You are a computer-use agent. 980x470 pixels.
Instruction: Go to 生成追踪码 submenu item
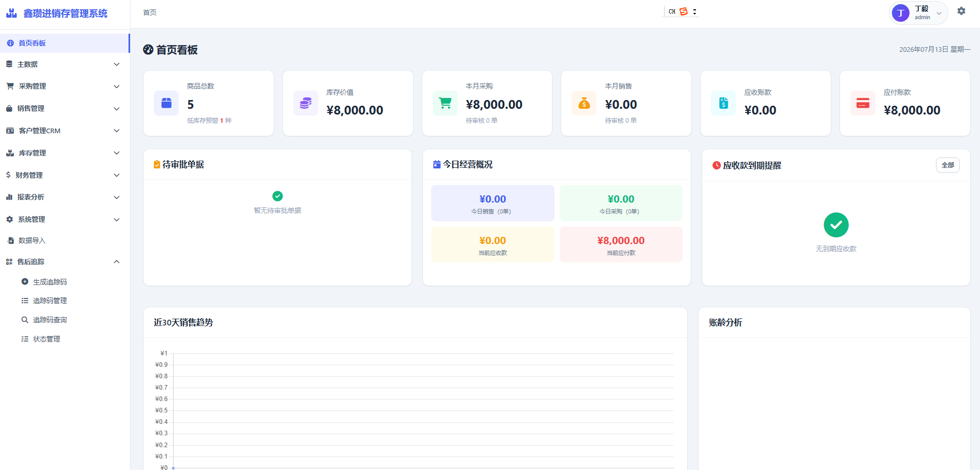tap(65, 282)
